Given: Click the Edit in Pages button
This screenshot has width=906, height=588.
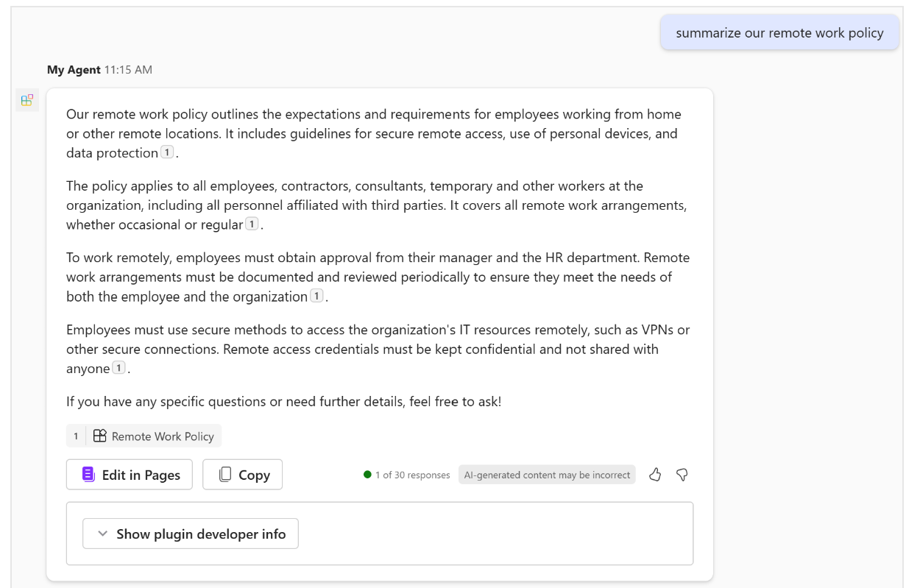Looking at the screenshot, I should [130, 475].
